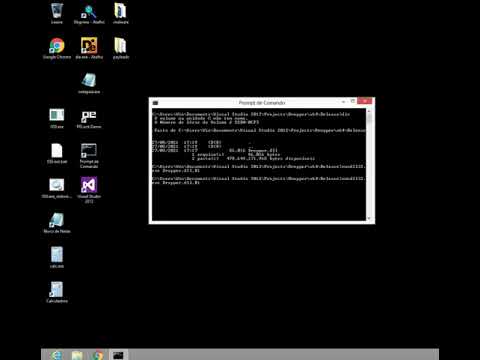
Task: Open Internet Explorer from the taskbar
Action: pyautogui.click(x=57, y=355)
